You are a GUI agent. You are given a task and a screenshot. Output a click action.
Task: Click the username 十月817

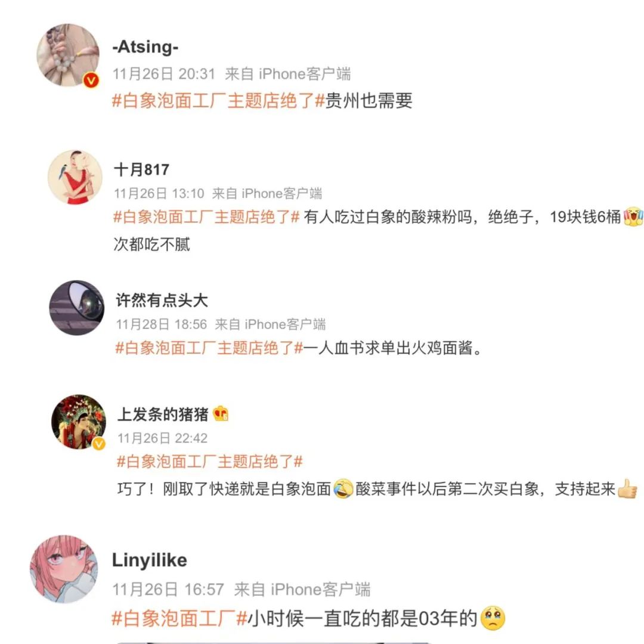point(142,169)
